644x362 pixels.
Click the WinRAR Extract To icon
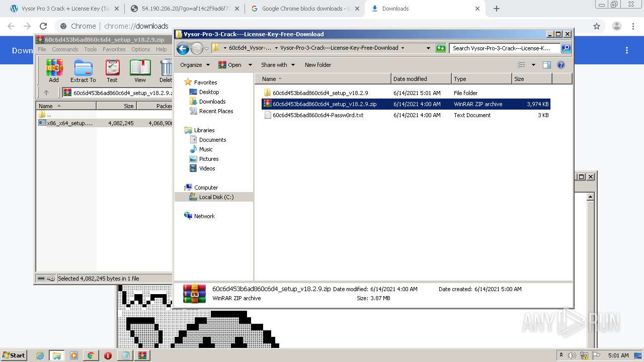[x=83, y=70]
